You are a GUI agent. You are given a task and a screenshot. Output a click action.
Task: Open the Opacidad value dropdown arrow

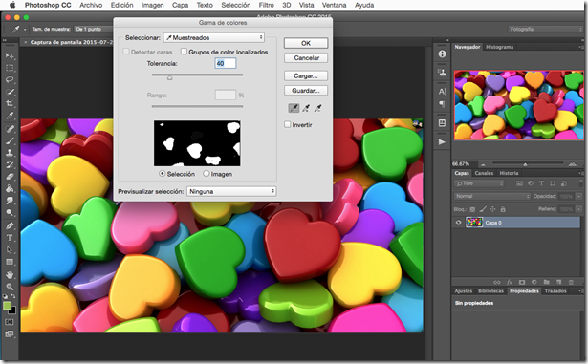578,196
